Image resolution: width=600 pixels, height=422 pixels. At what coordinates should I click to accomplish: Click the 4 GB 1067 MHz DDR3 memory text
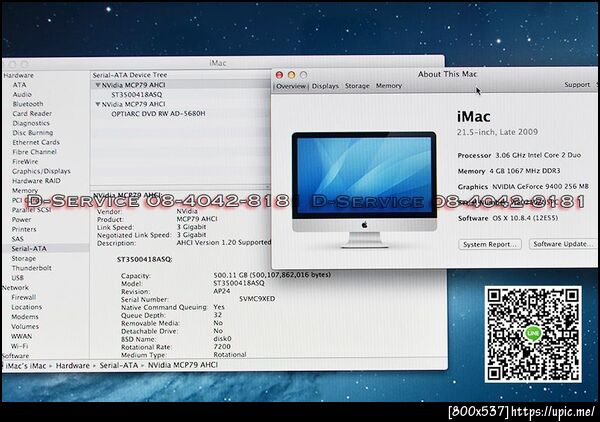coord(525,171)
